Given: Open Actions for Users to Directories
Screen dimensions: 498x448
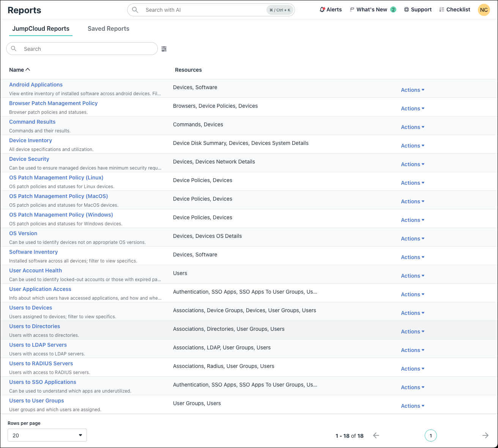Looking at the screenshot, I should (x=413, y=332).
